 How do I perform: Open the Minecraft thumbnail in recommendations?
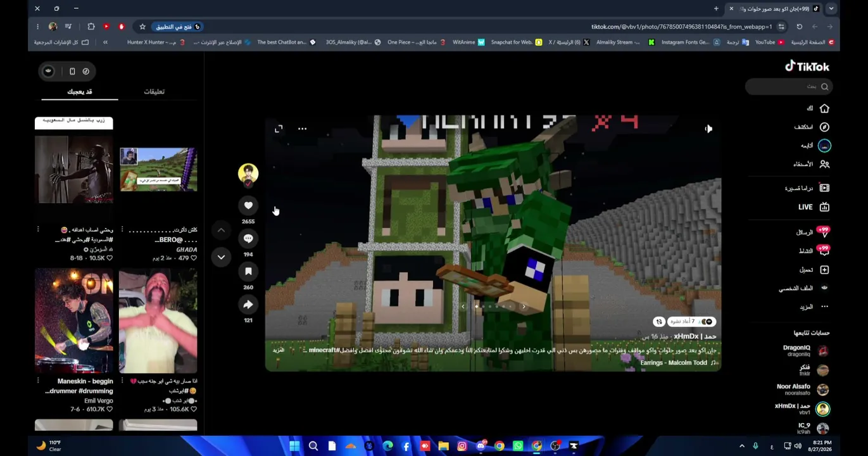pyautogui.click(x=158, y=170)
